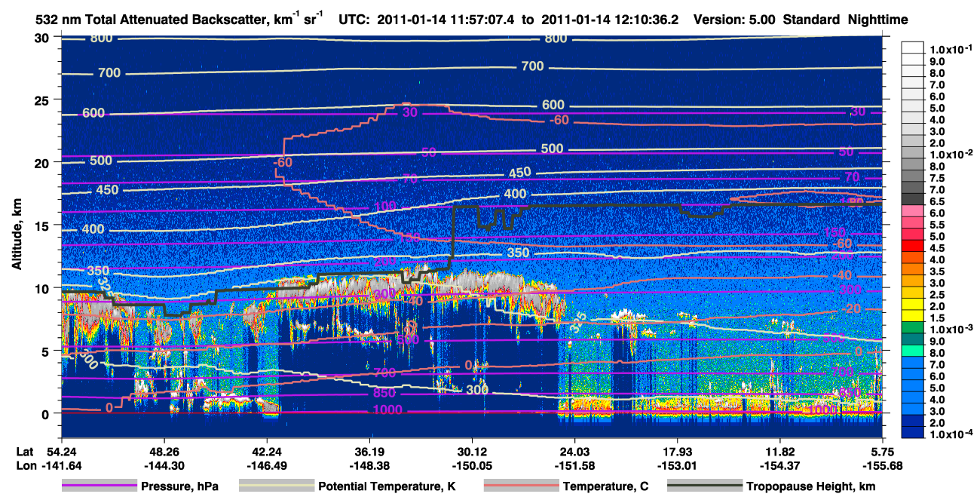
Task: Click the 'UTC:' label in the header
Action: 354,20
